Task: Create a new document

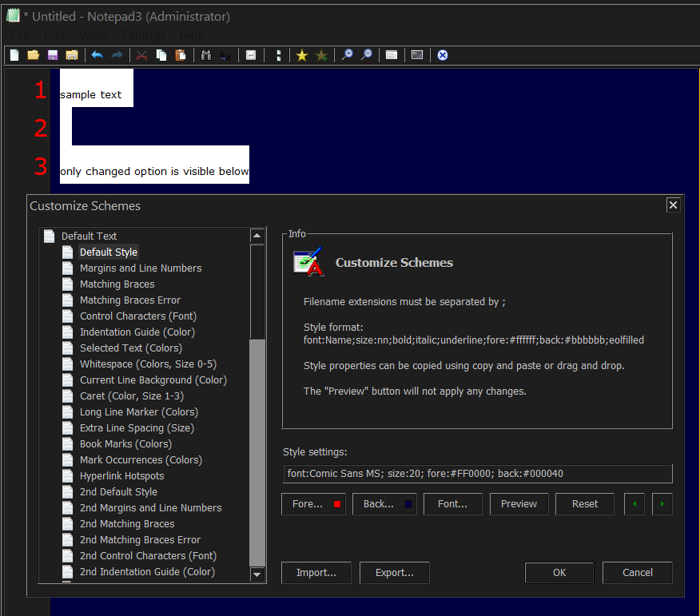Action: tap(14, 54)
